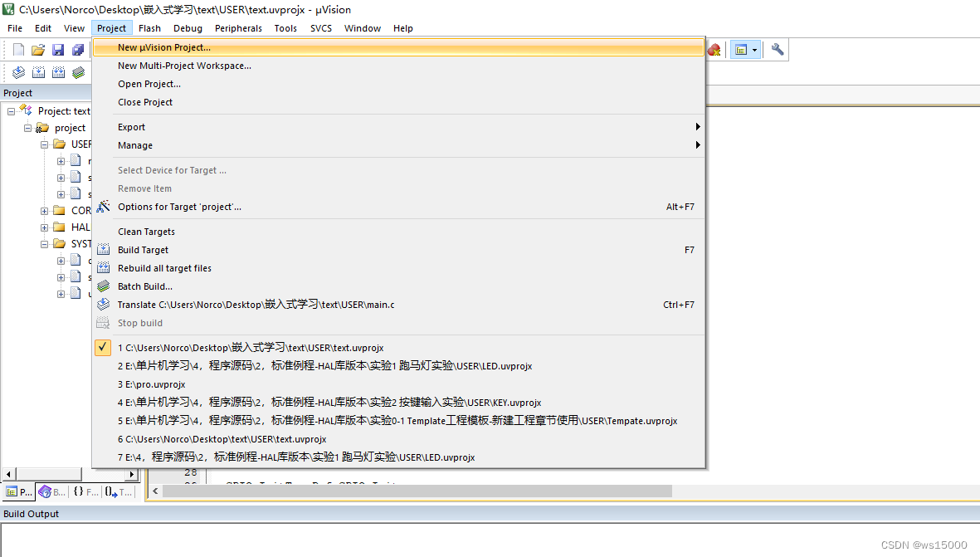Viewport: 980px width, 557px height.
Task: Select Rebuild all target files
Action: tap(399, 268)
